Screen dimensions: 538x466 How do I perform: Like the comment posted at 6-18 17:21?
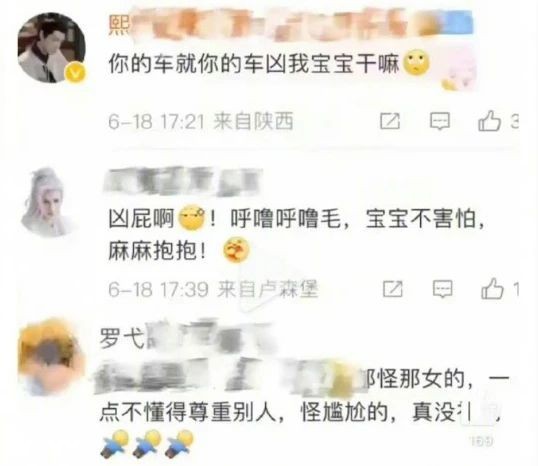coord(490,121)
